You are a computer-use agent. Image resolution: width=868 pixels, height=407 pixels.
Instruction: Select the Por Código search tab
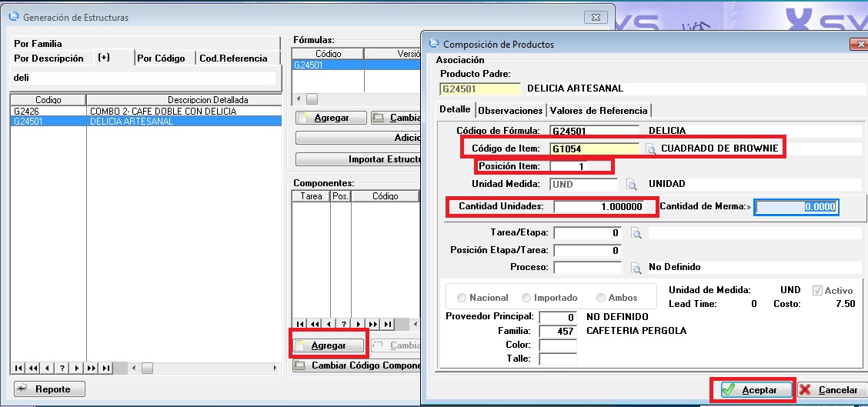pos(163,58)
